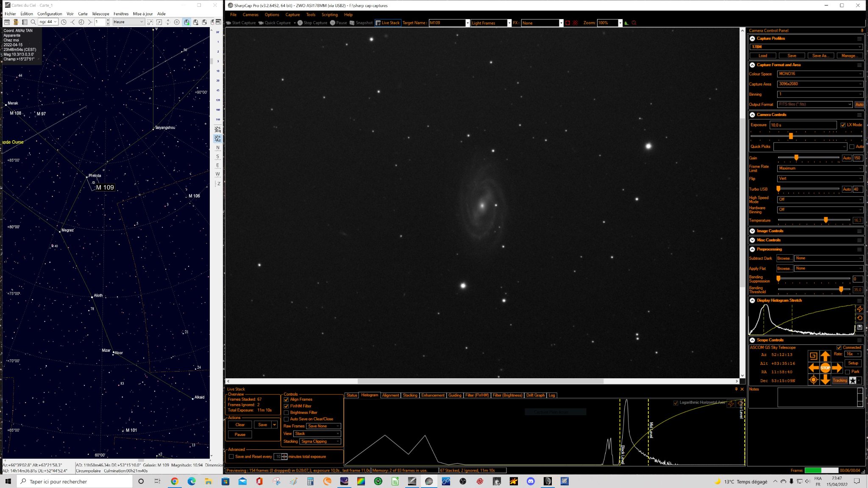This screenshot has height=488, width=868.
Task: Click the Clear button in Live Stack actions
Action: pos(240,425)
